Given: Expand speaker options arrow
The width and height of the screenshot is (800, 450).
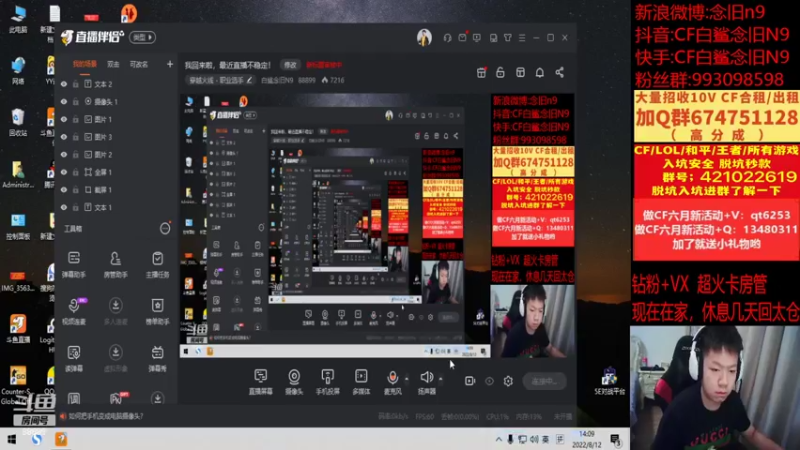Looking at the screenshot, I should pyautogui.click(x=441, y=379).
